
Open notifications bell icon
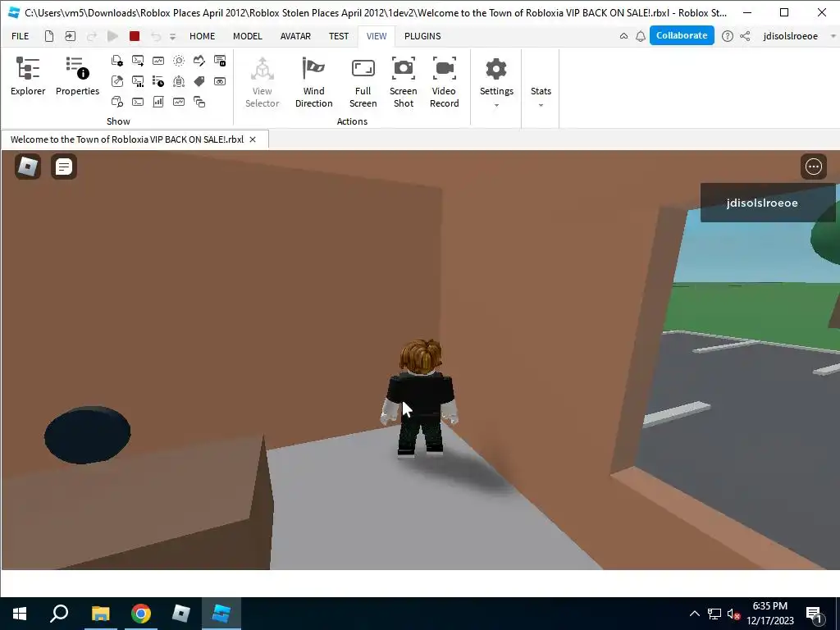click(x=640, y=36)
